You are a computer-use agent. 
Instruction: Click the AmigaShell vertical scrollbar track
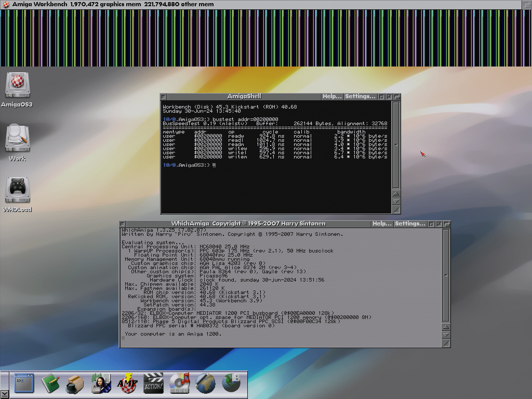click(x=396, y=145)
